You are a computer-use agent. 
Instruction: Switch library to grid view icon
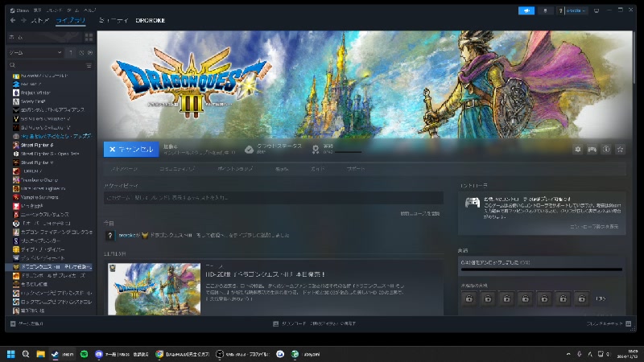[x=89, y=38]
